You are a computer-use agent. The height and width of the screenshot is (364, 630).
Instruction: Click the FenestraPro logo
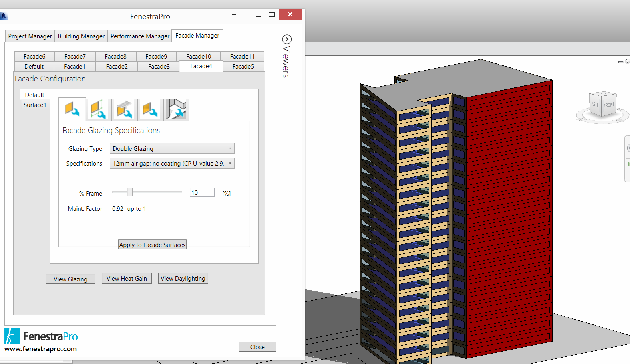tap(41, 336)
